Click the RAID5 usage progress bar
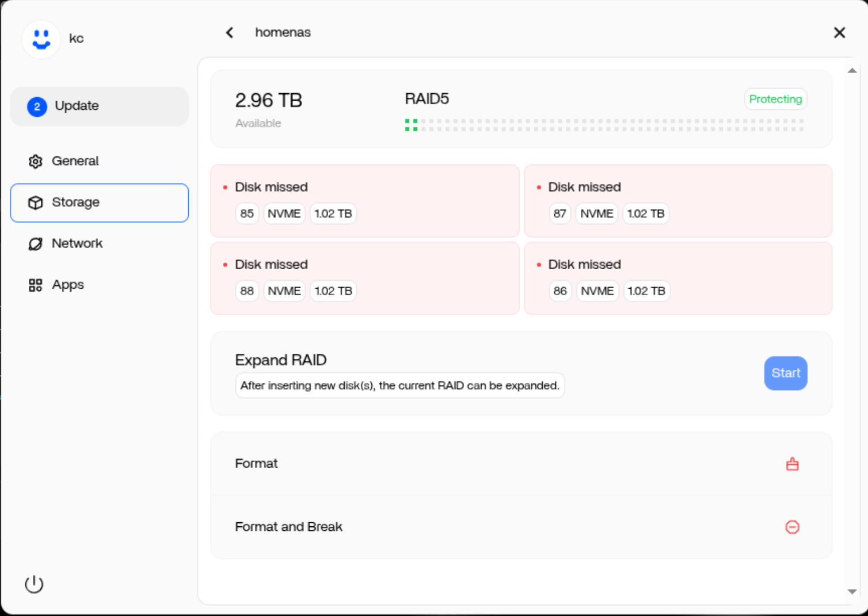This screenshot has height=616, width=868. coord(604,125)
